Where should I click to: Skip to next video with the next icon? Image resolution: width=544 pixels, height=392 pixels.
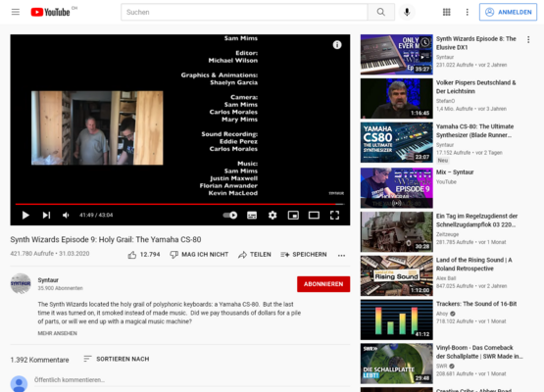tap(46, 215)
